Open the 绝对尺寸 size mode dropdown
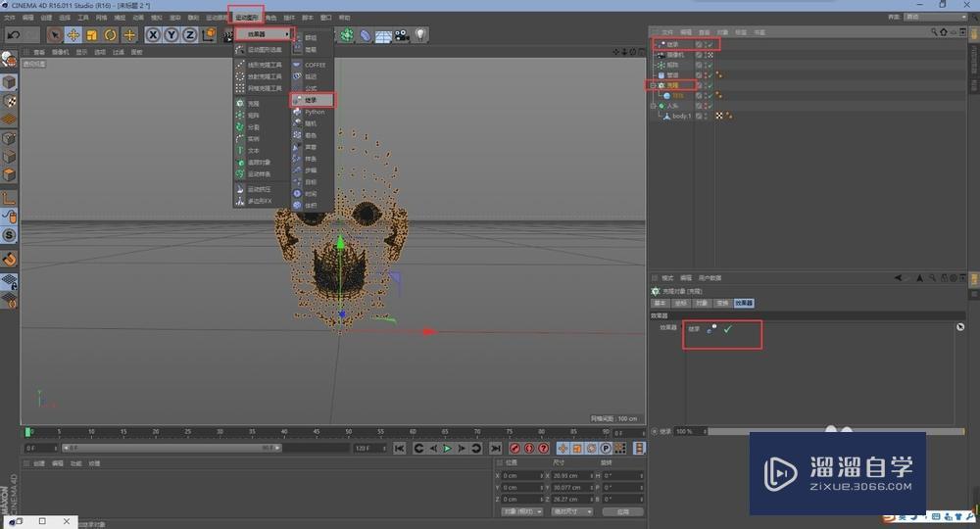The width and height of the screenshot is (980, 529). [572, 511]
